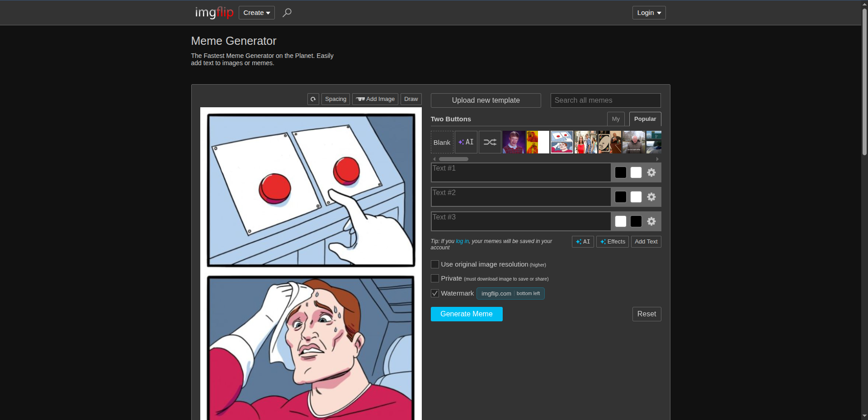The width and height of the screenshot is (868, 420).
Task: Click into the Text #1 input box
Action: pyautogui.click(x=521, y=172)
